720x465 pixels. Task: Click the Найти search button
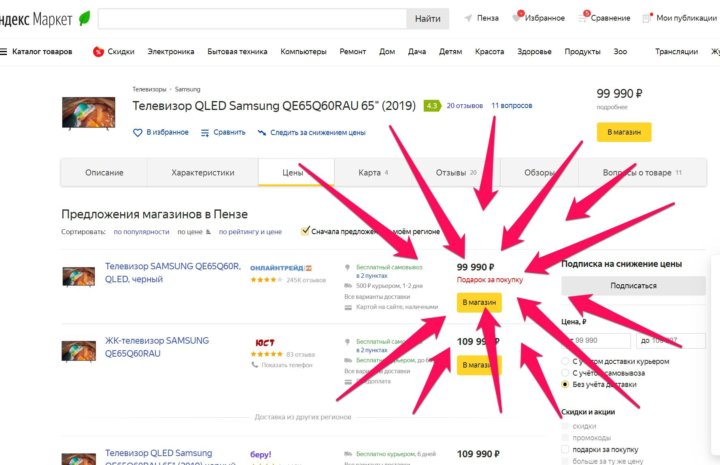coord(428,19)
